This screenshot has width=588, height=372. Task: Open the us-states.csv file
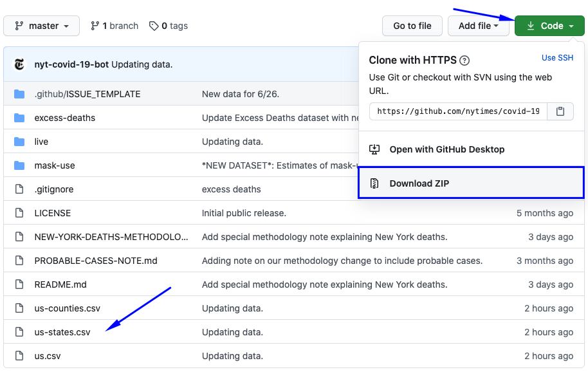coord(62,332)
